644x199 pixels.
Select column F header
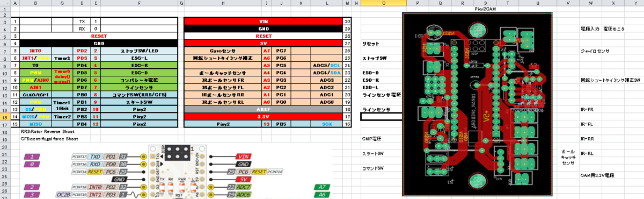(138, 3)
